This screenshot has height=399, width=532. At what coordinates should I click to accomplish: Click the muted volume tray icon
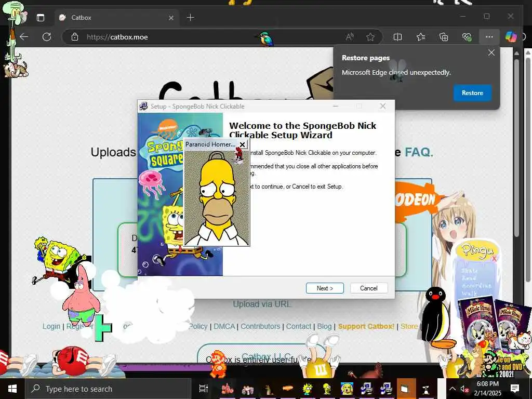click(x=464, y=389)
